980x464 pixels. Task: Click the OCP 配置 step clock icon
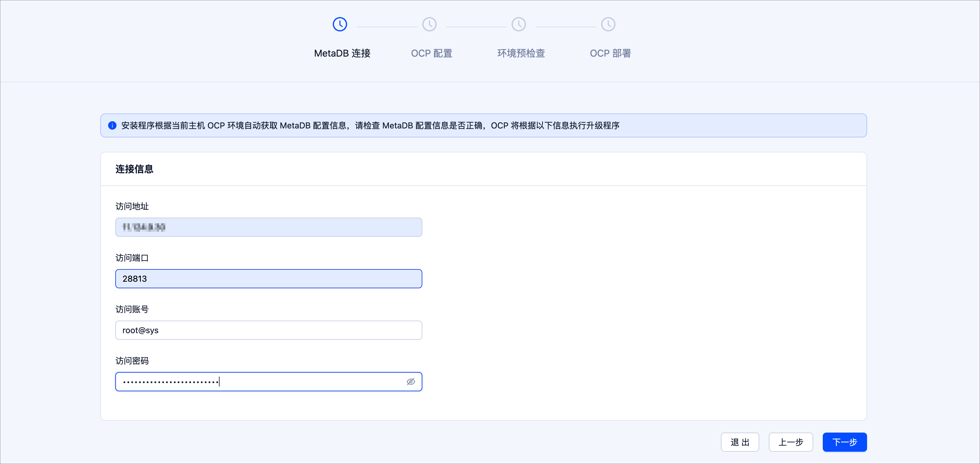click(x=429, y=24)
